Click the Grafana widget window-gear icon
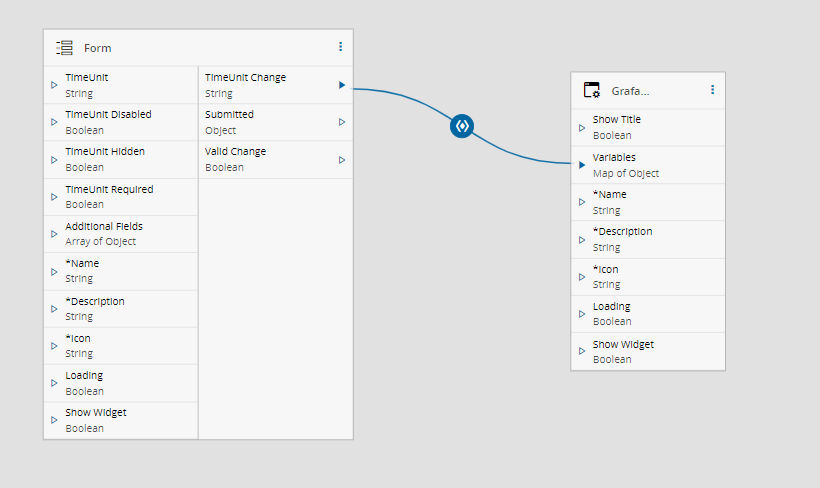820x488 pixels. pos(592,90)
